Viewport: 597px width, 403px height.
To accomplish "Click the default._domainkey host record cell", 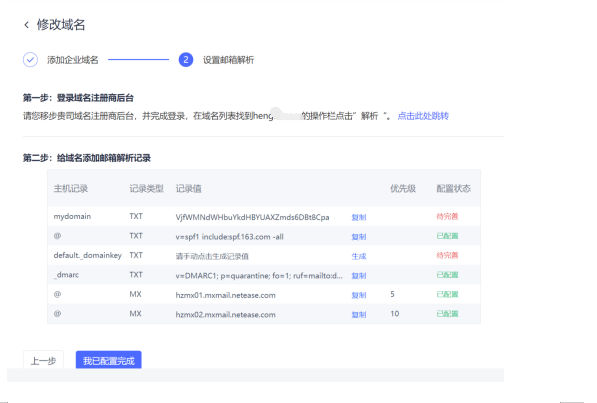I will (x=88, y=255).
